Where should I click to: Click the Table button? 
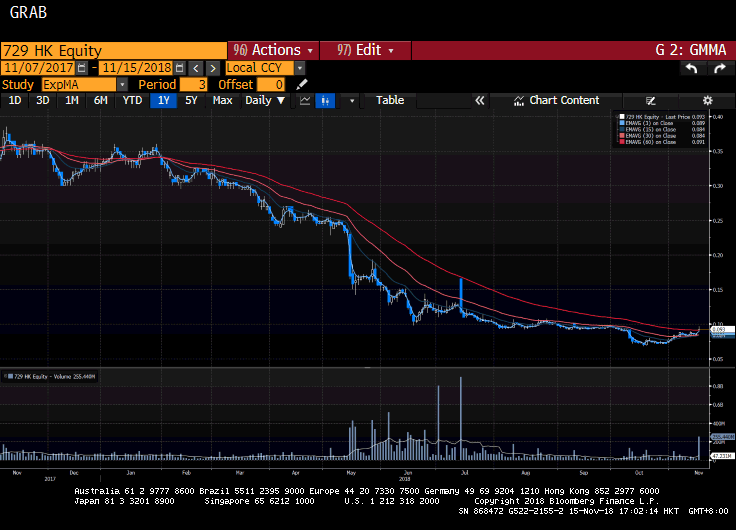390,100
